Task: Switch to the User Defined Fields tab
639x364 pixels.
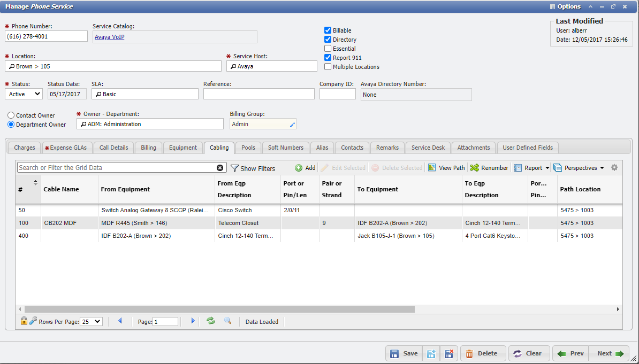Action: (528, 148)
